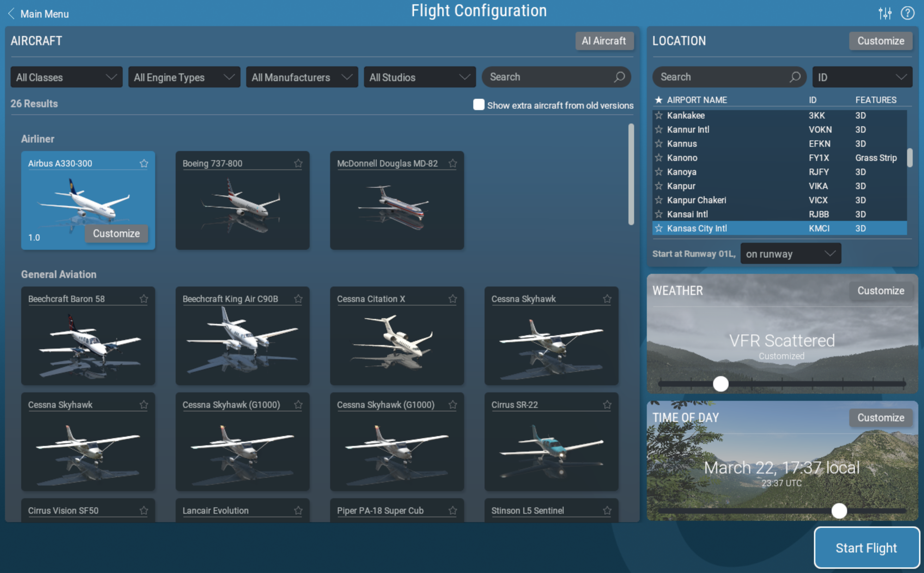
Task: Click Start Flight button
Action: (x=865, y=547)
